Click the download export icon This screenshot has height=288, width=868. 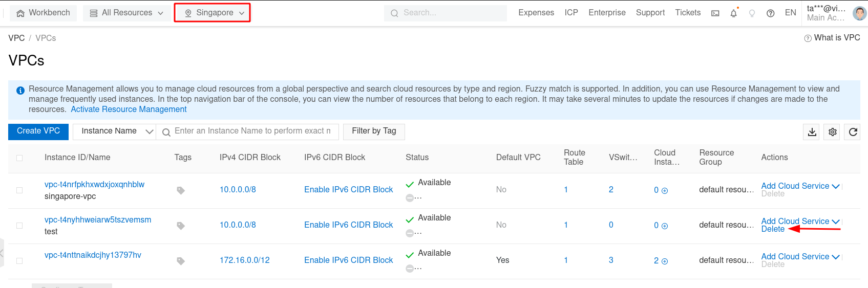pos(812,132)
